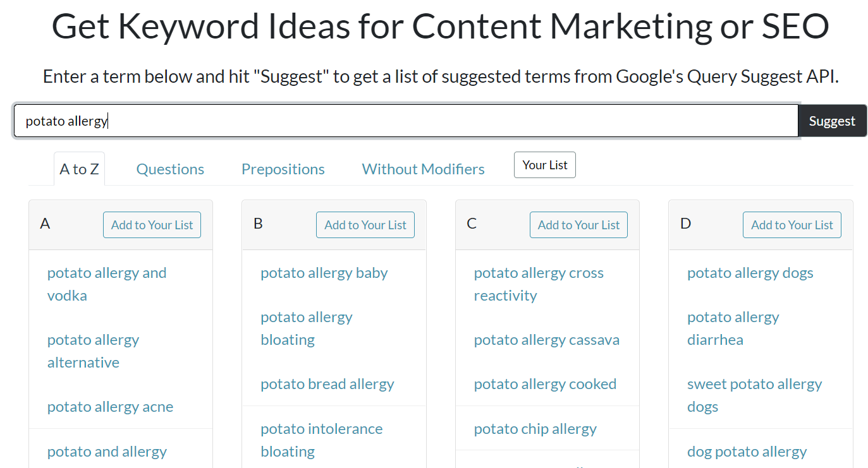Select 'potato allergy cassava' suggestion
Viewport: 868px width, 468px height.
tap(546, 340)
